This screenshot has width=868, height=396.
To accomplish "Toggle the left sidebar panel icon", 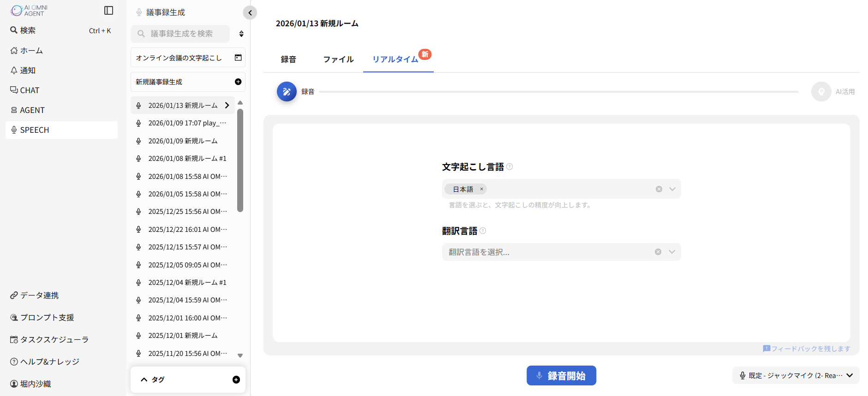I will [109, 10].
